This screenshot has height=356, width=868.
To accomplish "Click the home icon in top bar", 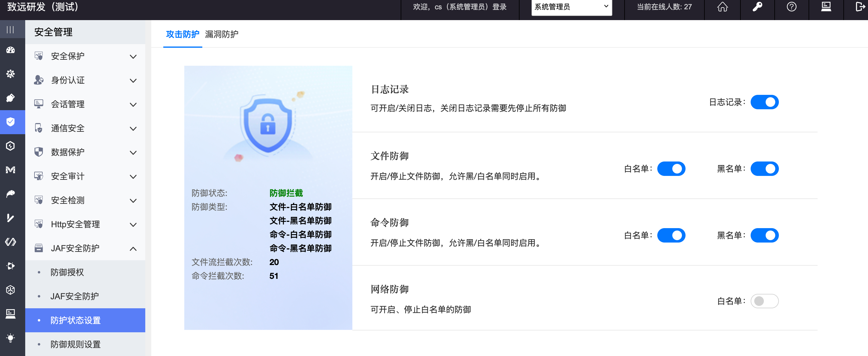I will pos(722,7).
